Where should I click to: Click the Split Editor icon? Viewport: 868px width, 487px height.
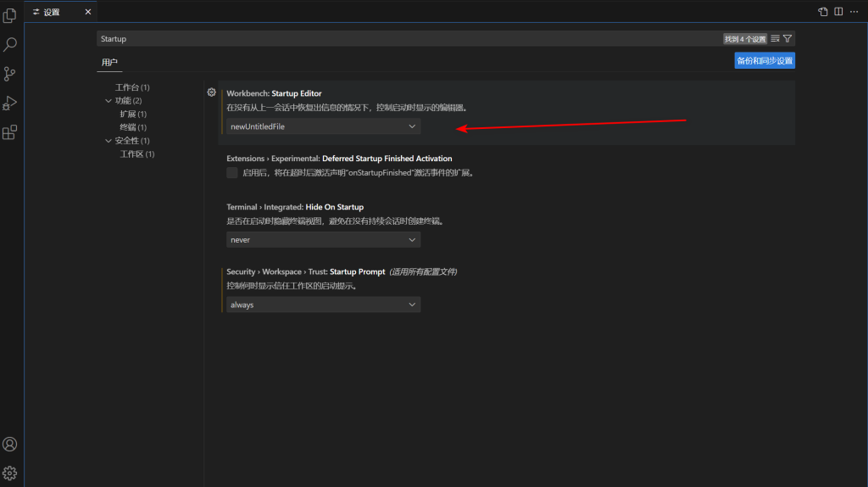838,12
